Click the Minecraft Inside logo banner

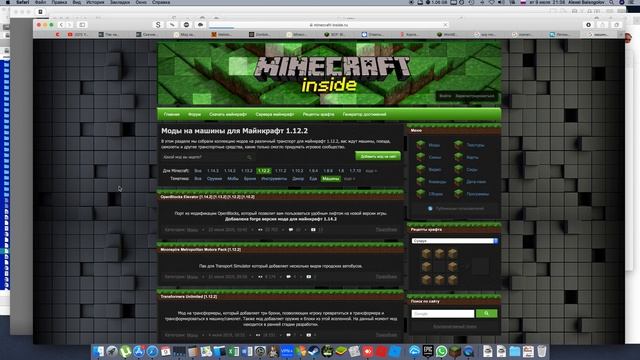(329, 73)
